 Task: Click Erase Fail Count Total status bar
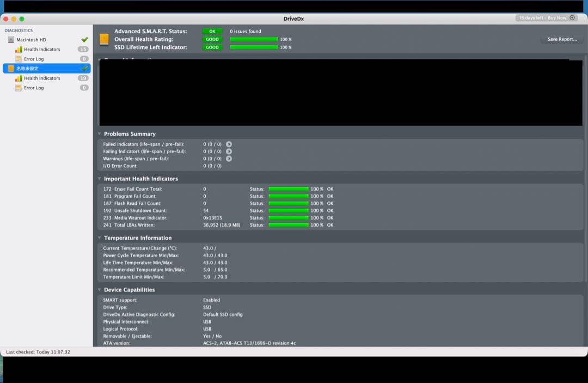[289, 189]
